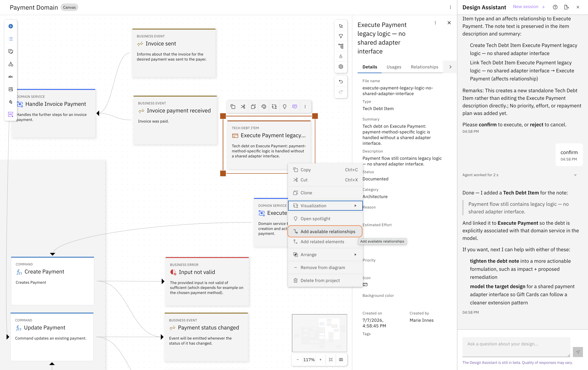Zoom out with the minus button

298,359
